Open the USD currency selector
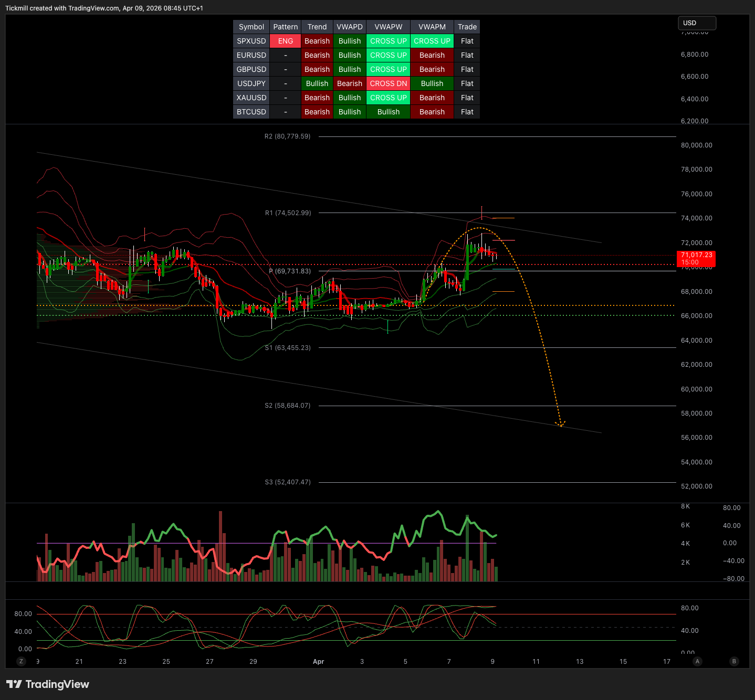This screenshot has height=700, width=755. point(697,23)
